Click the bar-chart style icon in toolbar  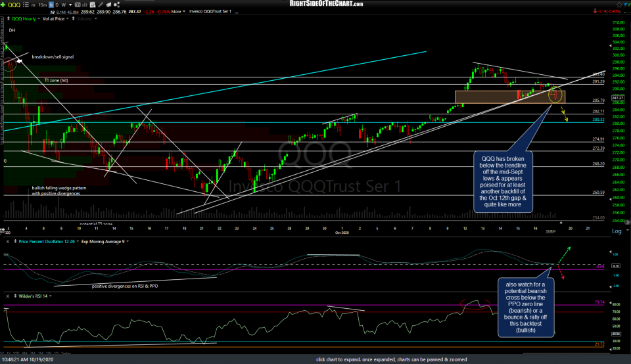tap(85, 5)
